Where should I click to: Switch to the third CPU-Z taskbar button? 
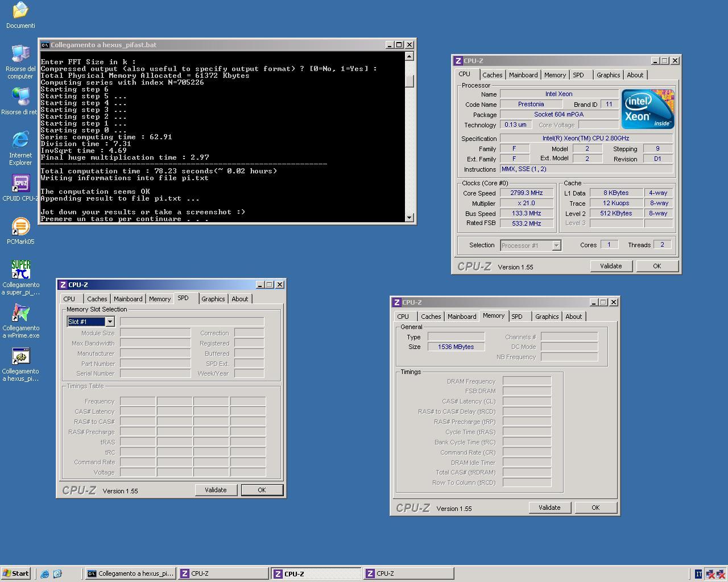coord(408,573)
